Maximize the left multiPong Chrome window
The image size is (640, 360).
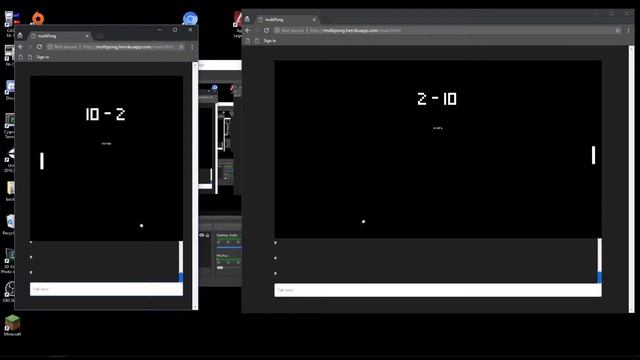[175, 30]
